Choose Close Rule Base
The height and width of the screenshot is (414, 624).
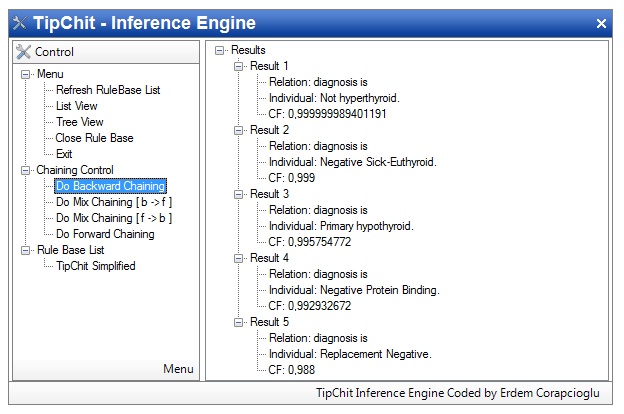click(94, 138)
